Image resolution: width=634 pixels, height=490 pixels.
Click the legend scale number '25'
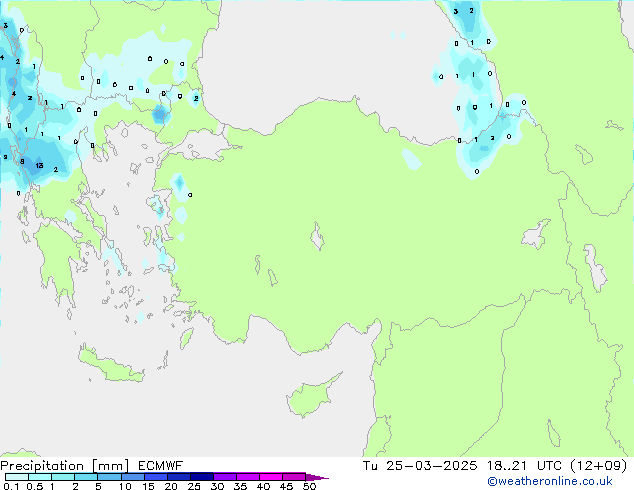[194, 486]
